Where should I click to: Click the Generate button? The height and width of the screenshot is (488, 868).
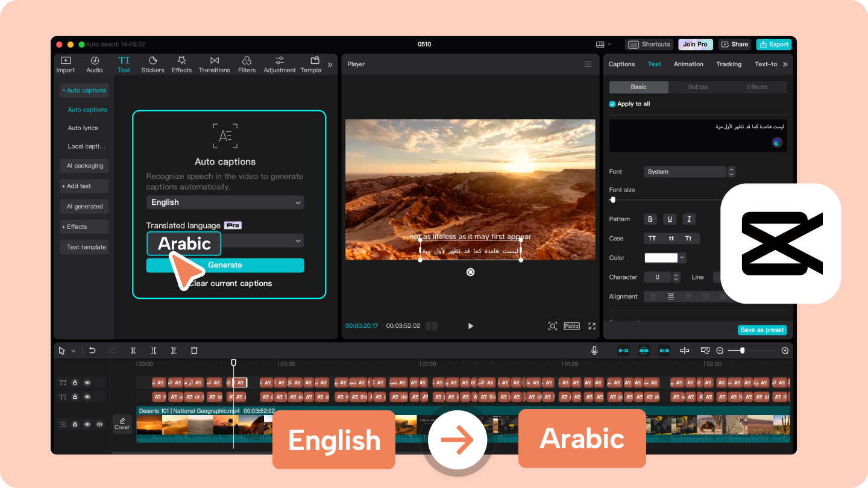225,264
